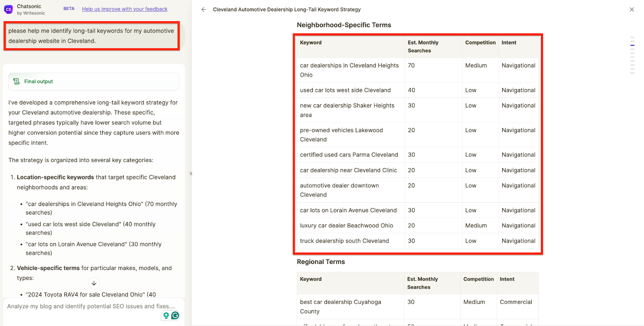
Task: Open the 'Help us improve with your feedback' link
Action: [x=125, y=9]
